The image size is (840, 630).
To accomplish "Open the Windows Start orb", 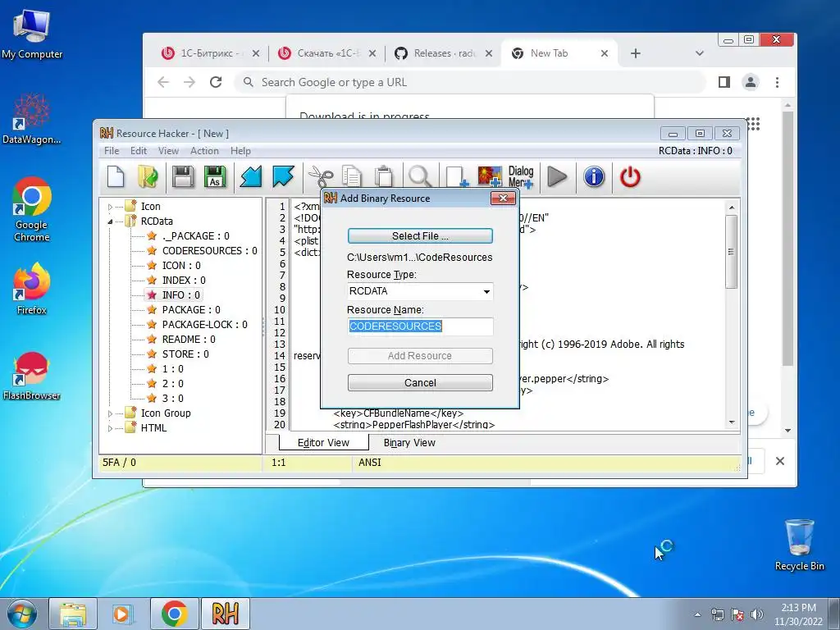I will 22,614.
